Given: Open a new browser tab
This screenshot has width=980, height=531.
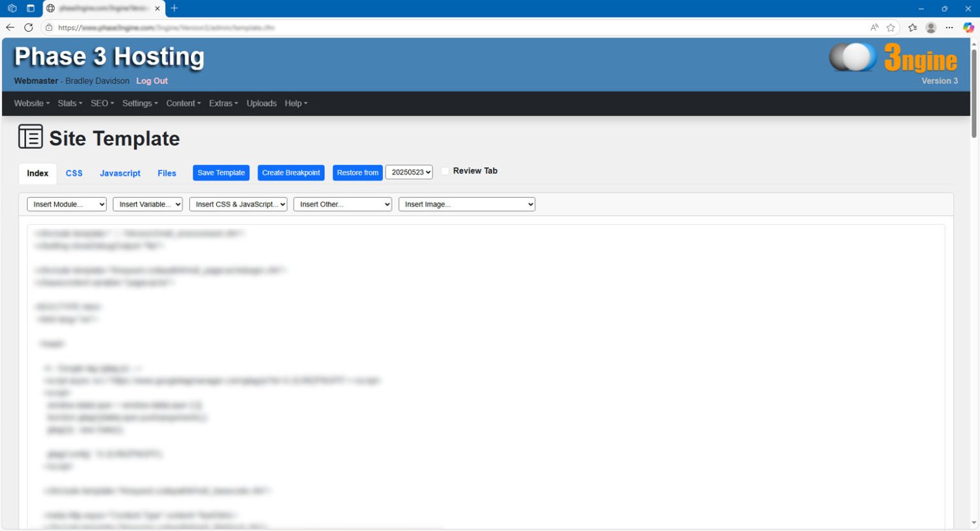Looking at the screenshot, I should pyautogui.click(x=174, y=8).
